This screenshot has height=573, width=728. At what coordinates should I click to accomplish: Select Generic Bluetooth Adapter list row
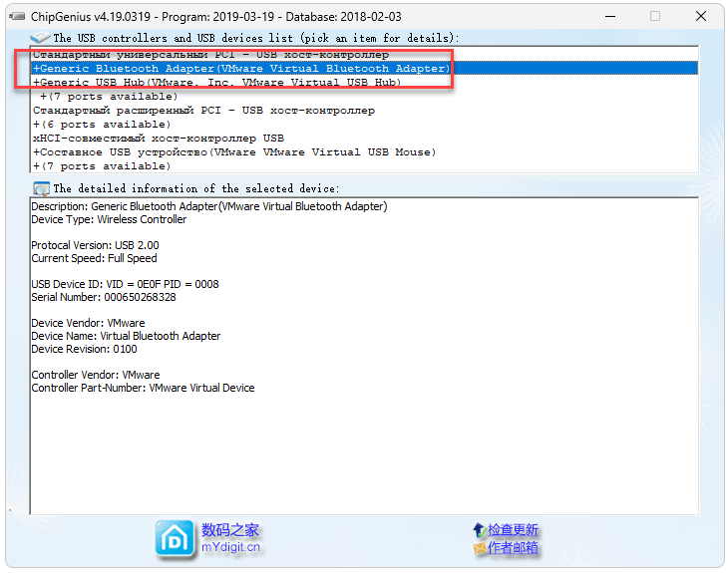pyautogui.click(x=364, y=68)
